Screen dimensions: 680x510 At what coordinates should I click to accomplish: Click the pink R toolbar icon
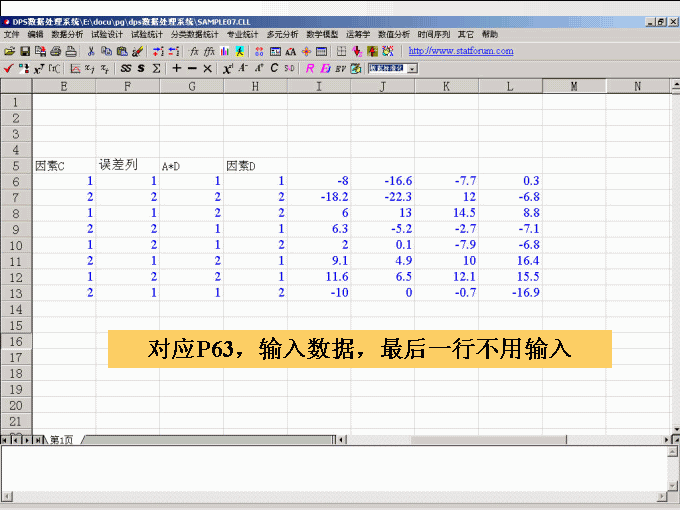(310, 69)
